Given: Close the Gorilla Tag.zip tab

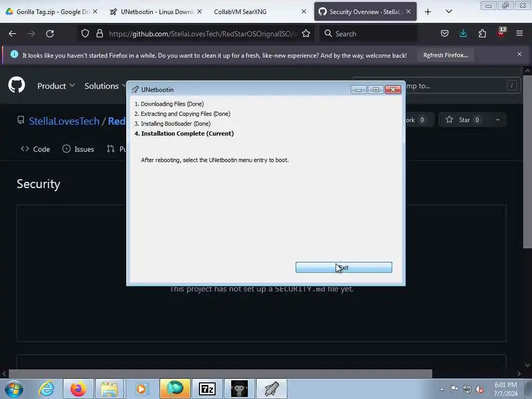Looking at the screenshot, I should point(95,11).
